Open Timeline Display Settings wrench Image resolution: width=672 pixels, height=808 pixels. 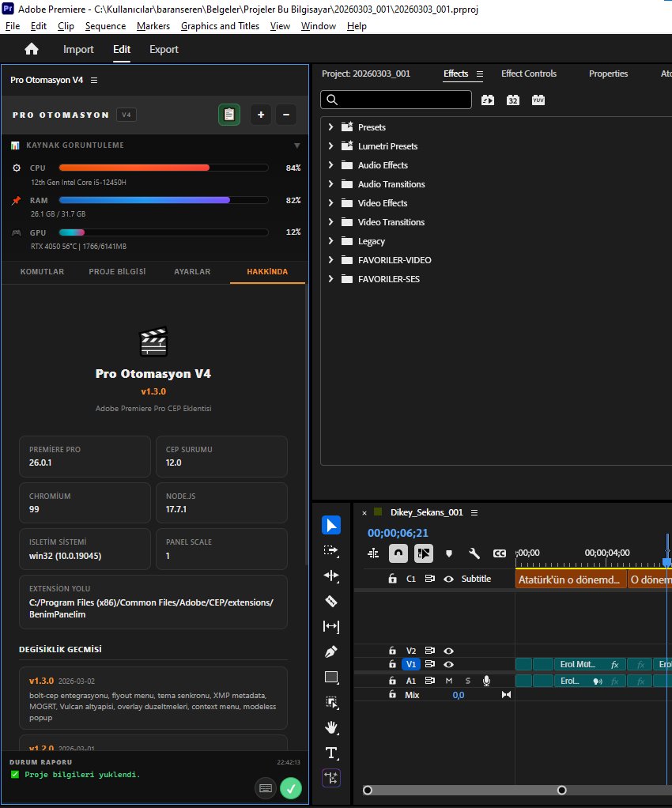pyautogui.click(x=474, y=553)
